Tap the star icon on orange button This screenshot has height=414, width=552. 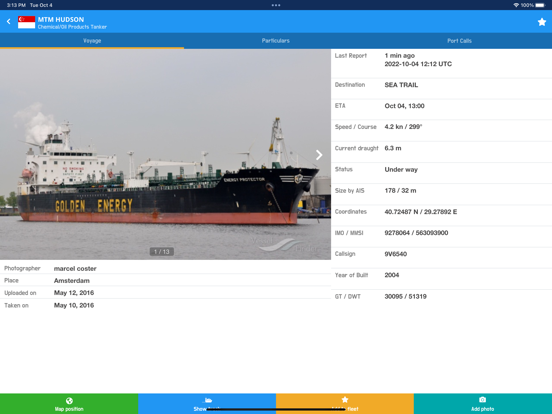pyautogui.click(x=345, y=400)
